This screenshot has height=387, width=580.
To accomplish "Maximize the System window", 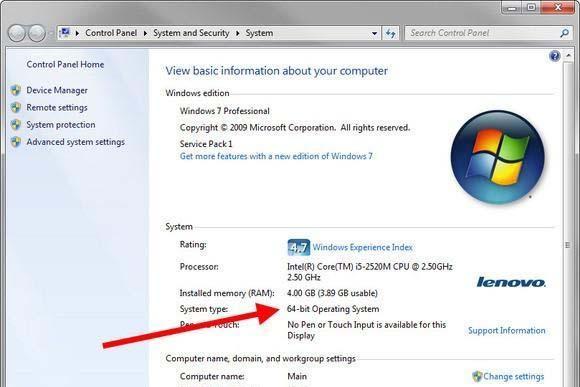I will click(531, 7).
